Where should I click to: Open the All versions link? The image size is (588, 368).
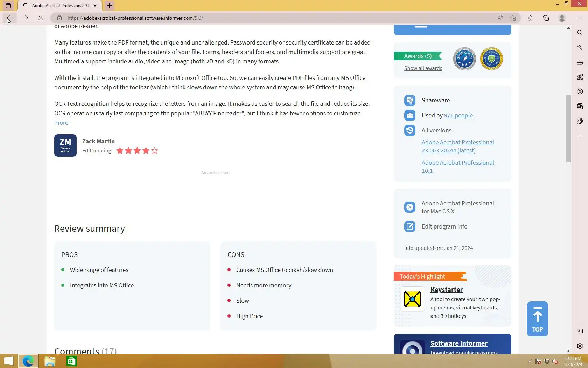click(436, 130)
